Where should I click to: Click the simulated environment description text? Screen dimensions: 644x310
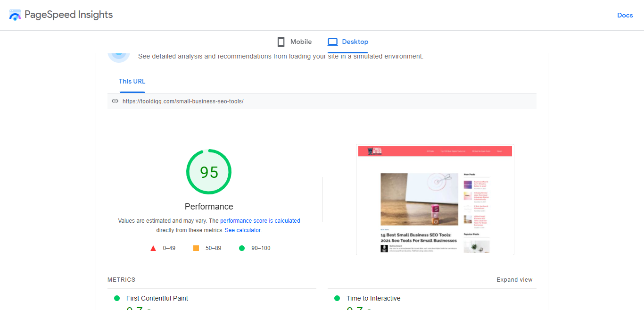pos(281,56)
